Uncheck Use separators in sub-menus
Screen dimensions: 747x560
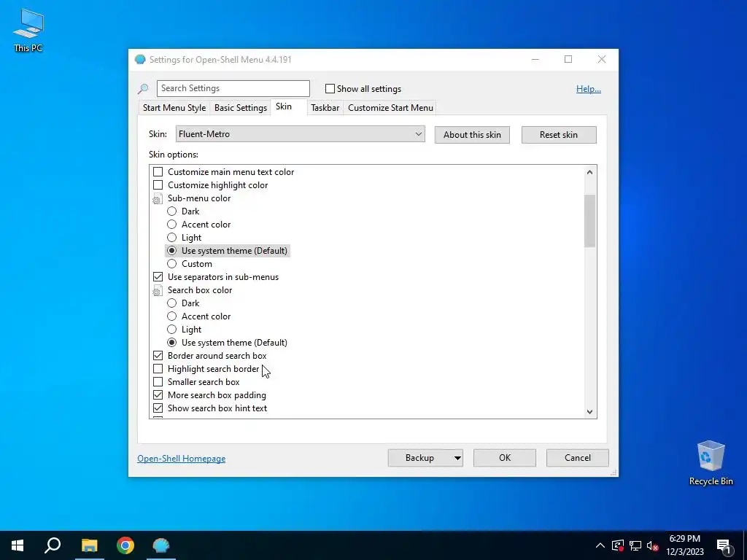[158, 276]
